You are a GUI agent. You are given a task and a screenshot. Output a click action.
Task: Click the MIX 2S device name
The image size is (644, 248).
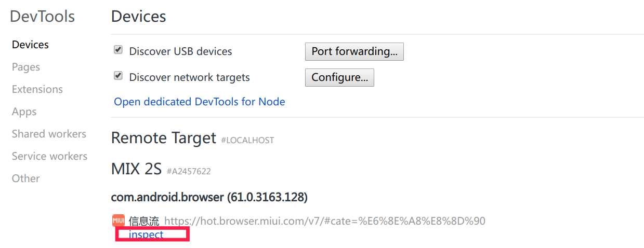click(136, 169)
